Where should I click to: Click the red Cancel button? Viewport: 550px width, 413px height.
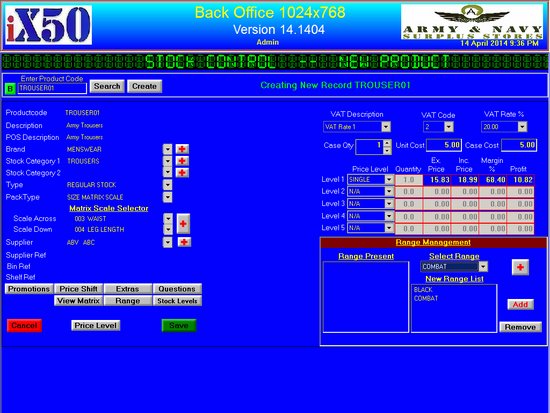pos(24,326)
